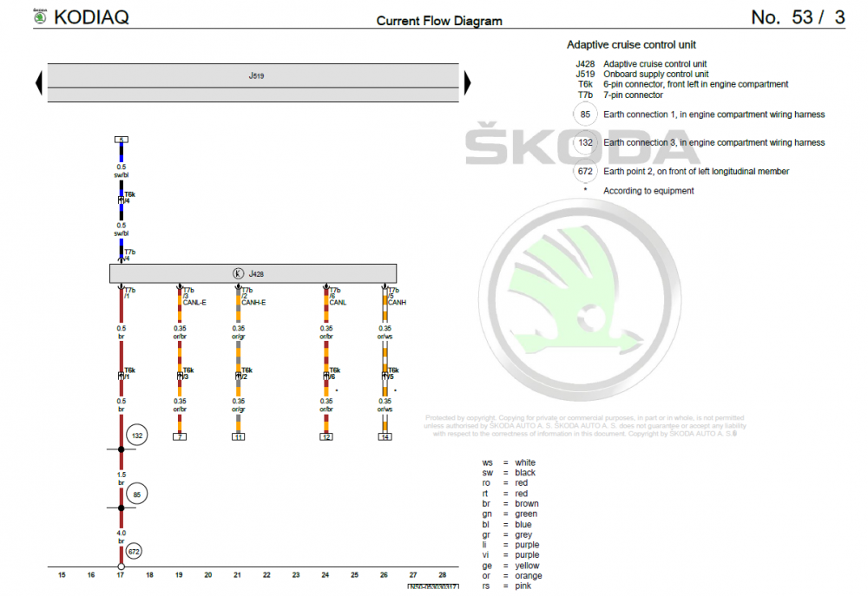The height and width of the screenshot is (596, 868).
Task: Click color code 'sw = black'
Action: [x=509, y=473]
